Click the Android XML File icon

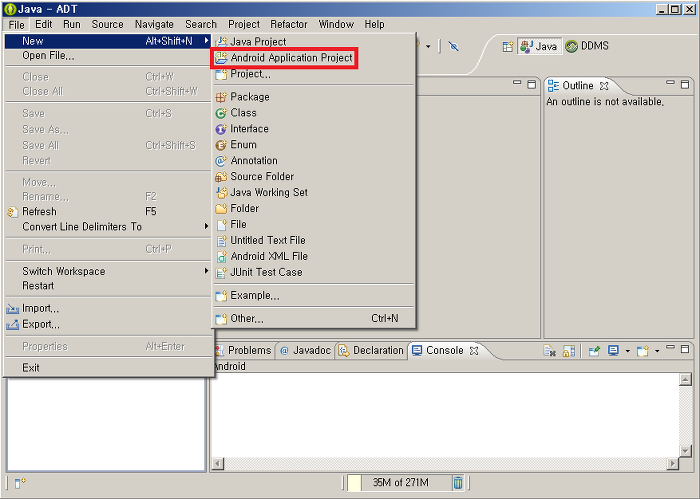point(221,257)
